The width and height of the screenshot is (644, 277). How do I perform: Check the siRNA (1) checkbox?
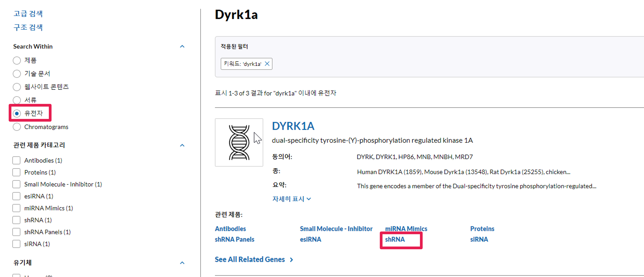16,244
